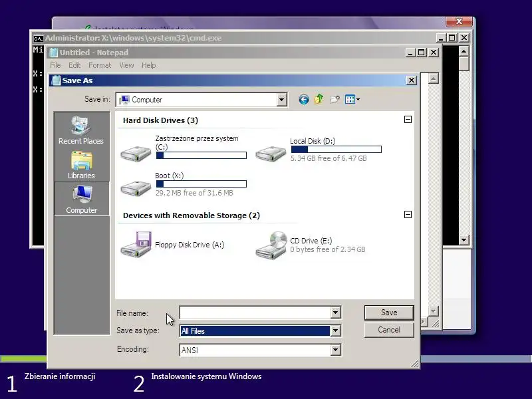Click the 5.34 GB free of 6.47 GB text
This screenshot has height=399, width=532.
pyautogui.click(x=329, y=158)
